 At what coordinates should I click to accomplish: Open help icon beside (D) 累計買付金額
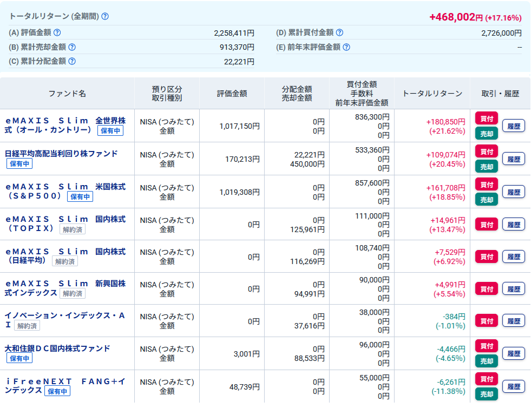(x=340, y=32)
